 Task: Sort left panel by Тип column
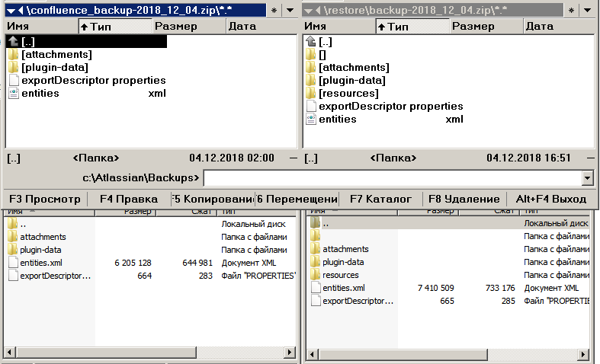115,27
